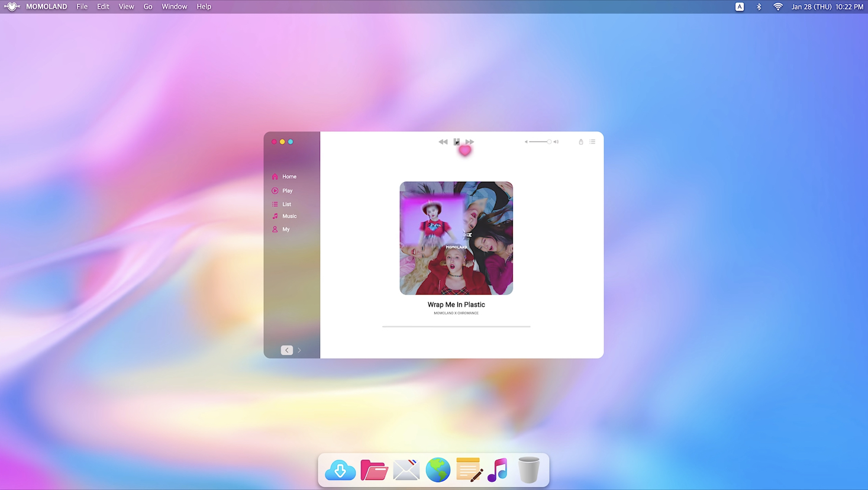
Task: Open the Window menu
Action: pos(175,7)
